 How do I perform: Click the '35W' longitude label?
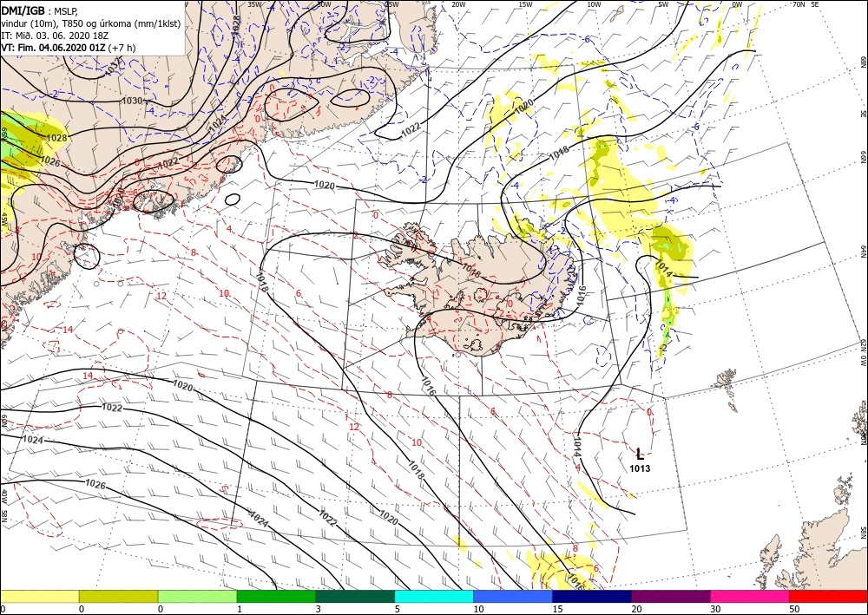[x=255, y=4]
